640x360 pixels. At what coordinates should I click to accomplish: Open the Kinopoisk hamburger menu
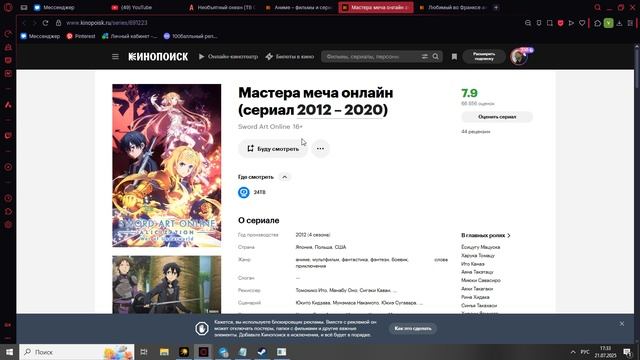pyautogui.click(x=115, y=57)
